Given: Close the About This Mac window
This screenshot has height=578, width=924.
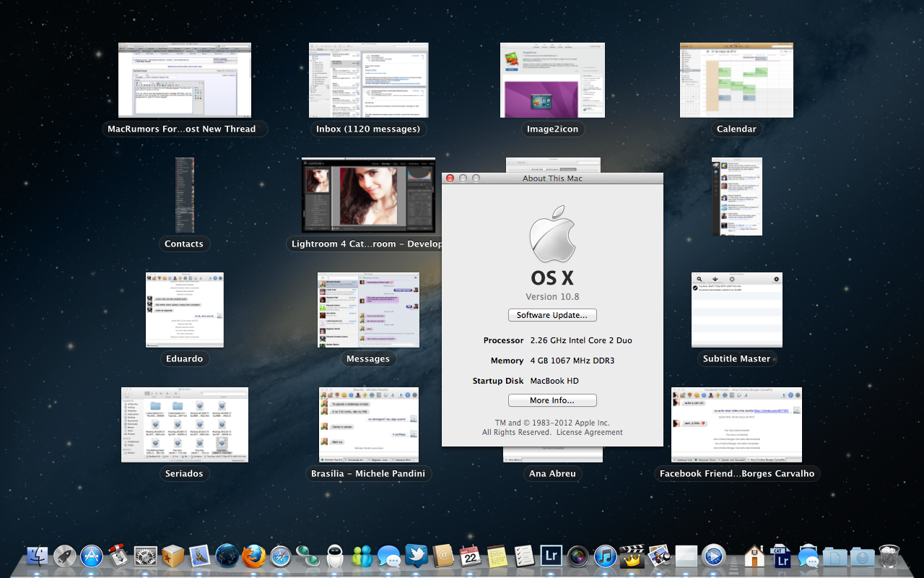Looking at the screenshot, I should (450, 178).
